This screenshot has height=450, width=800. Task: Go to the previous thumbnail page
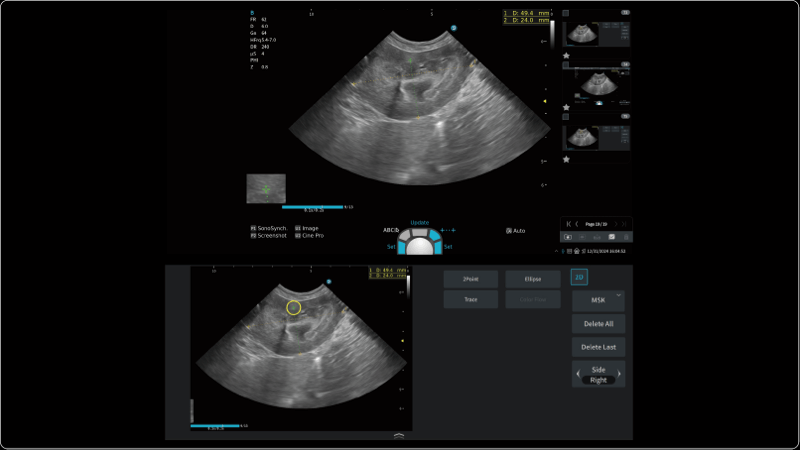click(577, 224)
